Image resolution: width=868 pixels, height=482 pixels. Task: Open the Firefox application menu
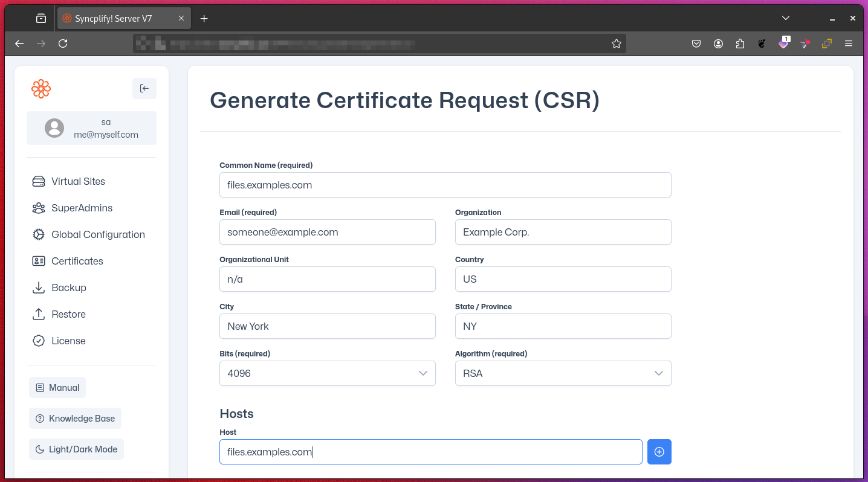pyautogui.click(x=849, y=43)
